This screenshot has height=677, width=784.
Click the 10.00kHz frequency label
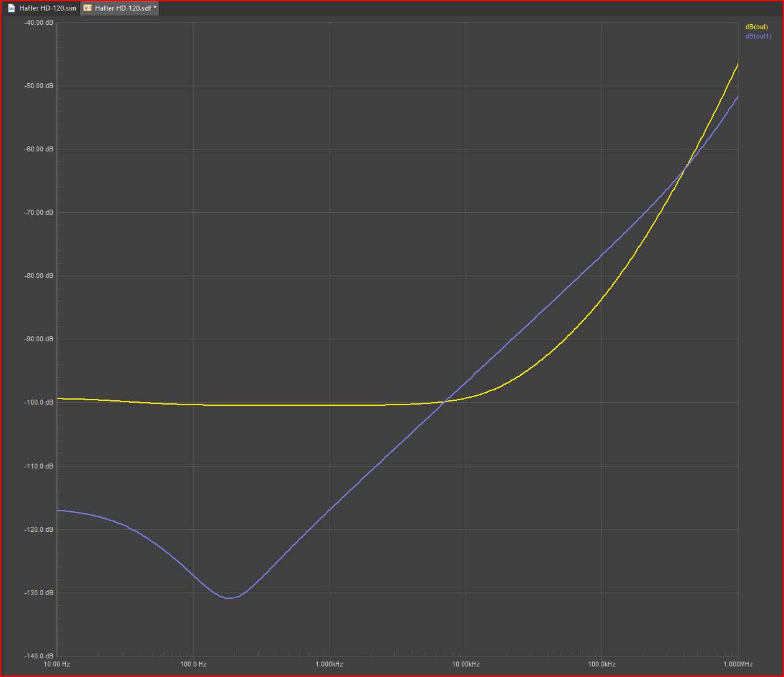click(x=466, y=664)
